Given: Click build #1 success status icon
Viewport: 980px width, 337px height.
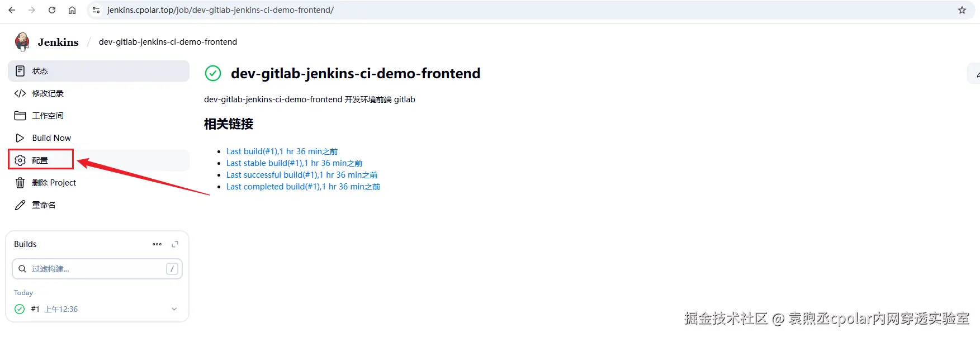Looking at the screenshot, I should (x=20, y=309).
